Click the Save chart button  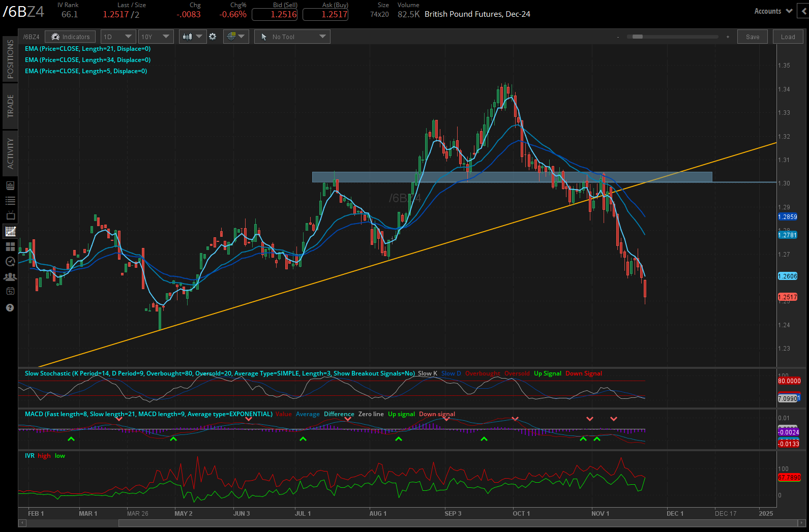coord(753,37)
